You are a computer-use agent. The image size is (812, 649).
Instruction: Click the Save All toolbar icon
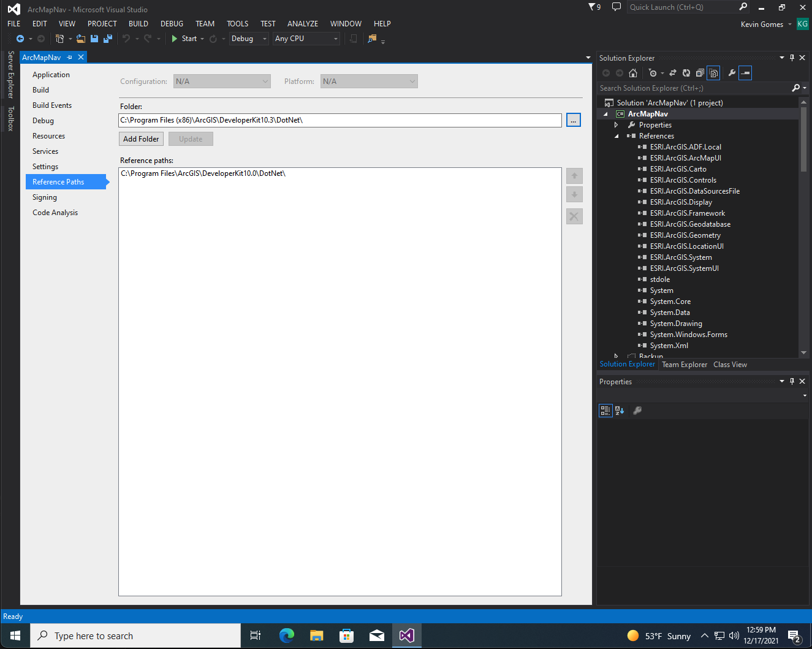108,39
